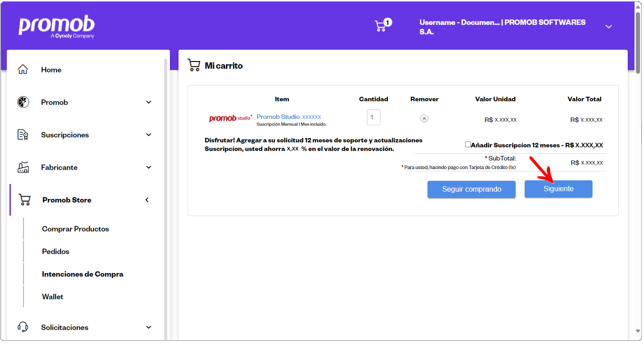Click the Solicitaciones headset icon
Viewport: 644px width, 344px height.
click(23, 327)
